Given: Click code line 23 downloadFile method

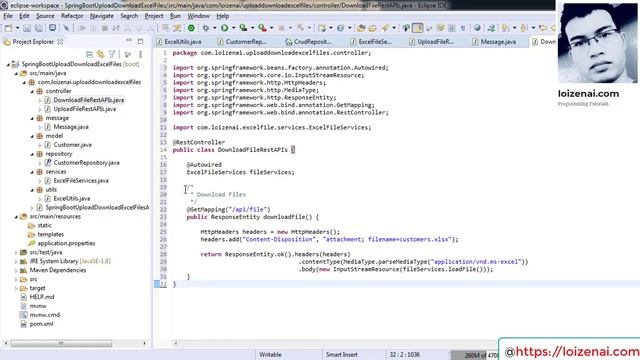Looking at the screenshot, I should (253, 217).
